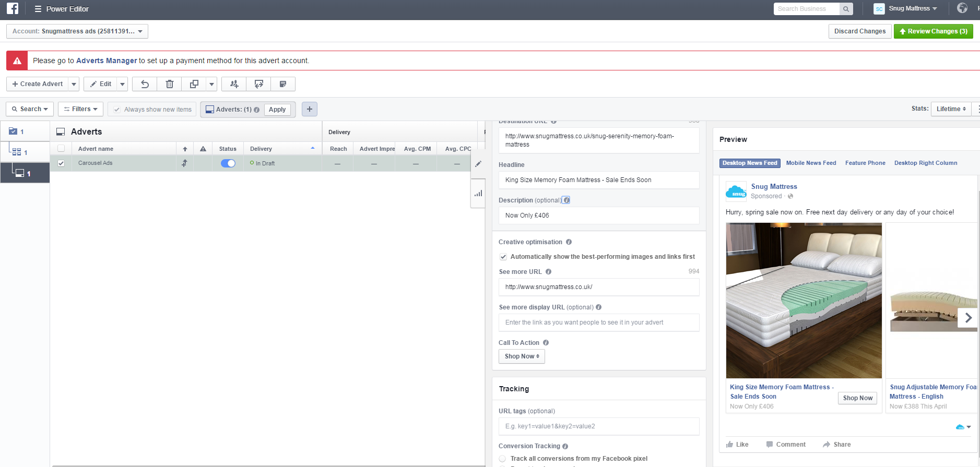The width and height of the screenshot is (980, 467).
Task: Open the Stats Lifetime dropdown
Action: point(951,109)
